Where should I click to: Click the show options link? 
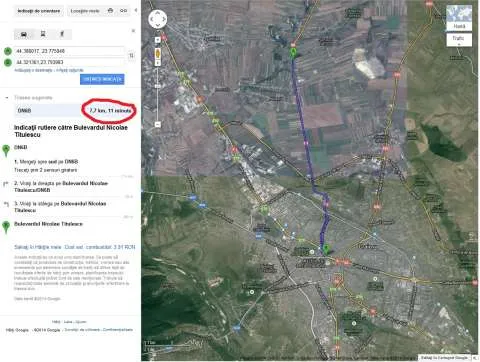pyautogui.click(x=70, y=70)
